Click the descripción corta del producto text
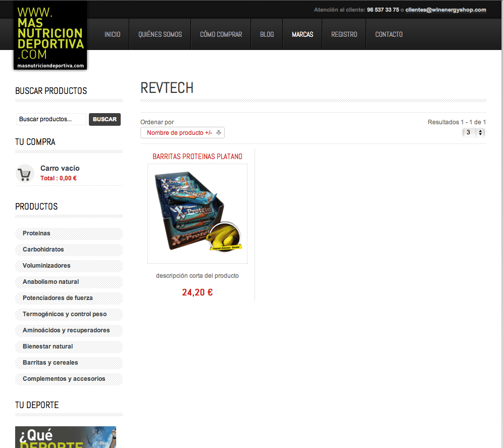This screenshot has height=448, width=503. tap(197, 276)
